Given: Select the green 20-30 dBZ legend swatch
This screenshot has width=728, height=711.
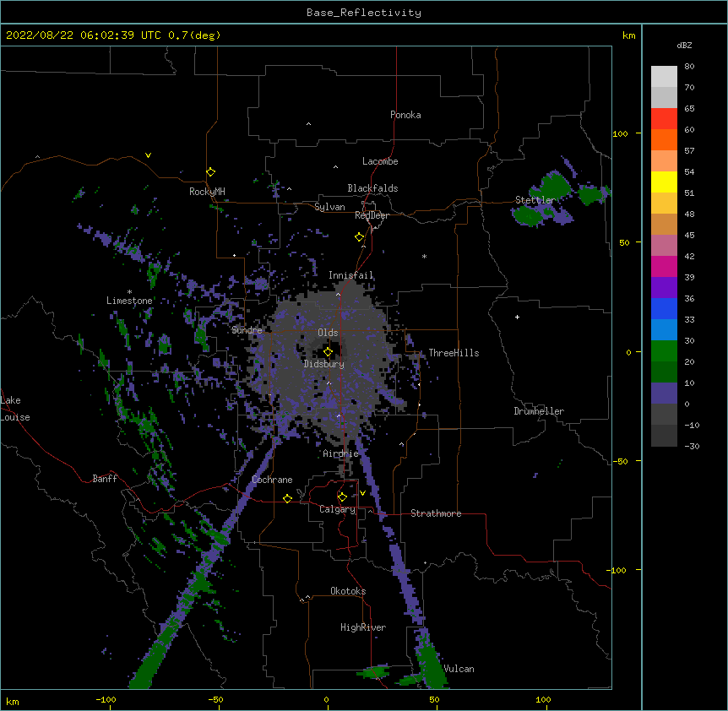Looking at the screenshot, I should coord(664,351).
